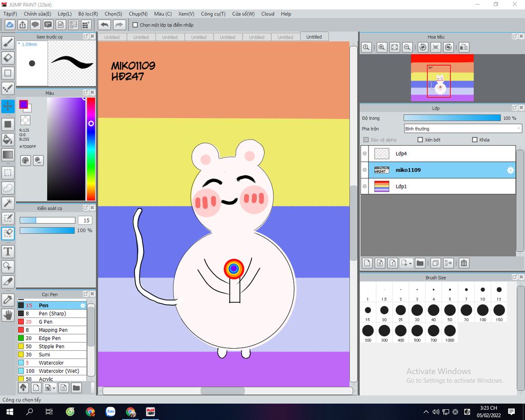The width and height of the screenshot is (525, 420).
Task: Click the Redo arrow in the toolbar
Action: point(119,25)
